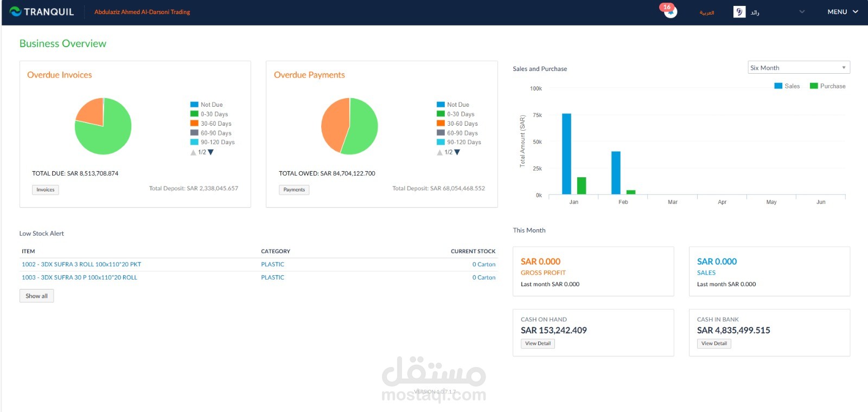Go to next legend page in Overdue Payments

tap(457, 152)
